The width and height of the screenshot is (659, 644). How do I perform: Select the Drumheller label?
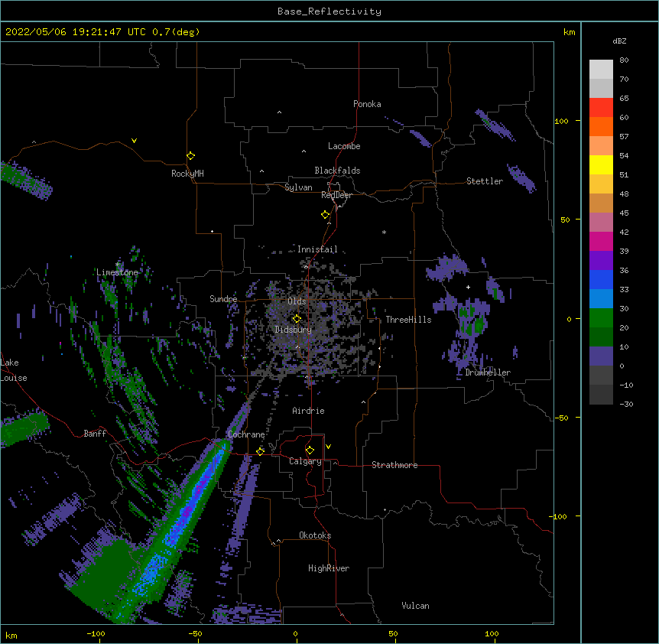[488, 372]
